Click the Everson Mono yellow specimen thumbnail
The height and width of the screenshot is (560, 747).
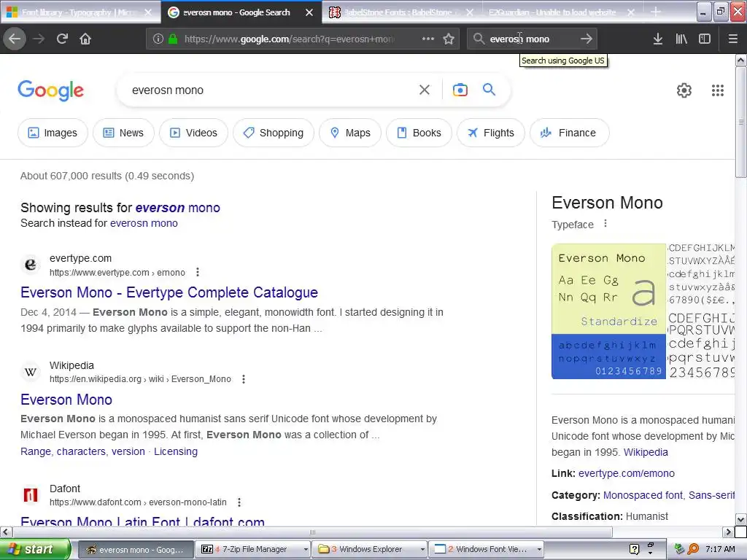608,289
